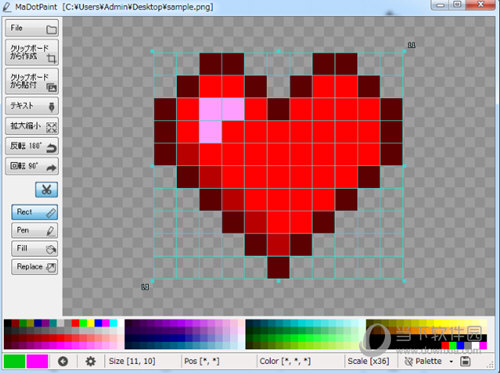Viewport: 500px width, 373px height.
Task: Create image from clipboard (クリップボードから作成)
Action: pyautogui.click(x=32, y=52)
